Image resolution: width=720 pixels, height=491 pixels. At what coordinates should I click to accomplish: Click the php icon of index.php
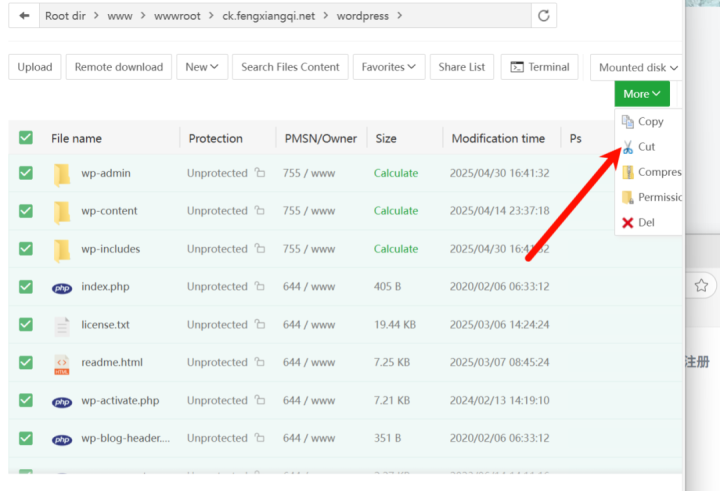coord(62,288)
